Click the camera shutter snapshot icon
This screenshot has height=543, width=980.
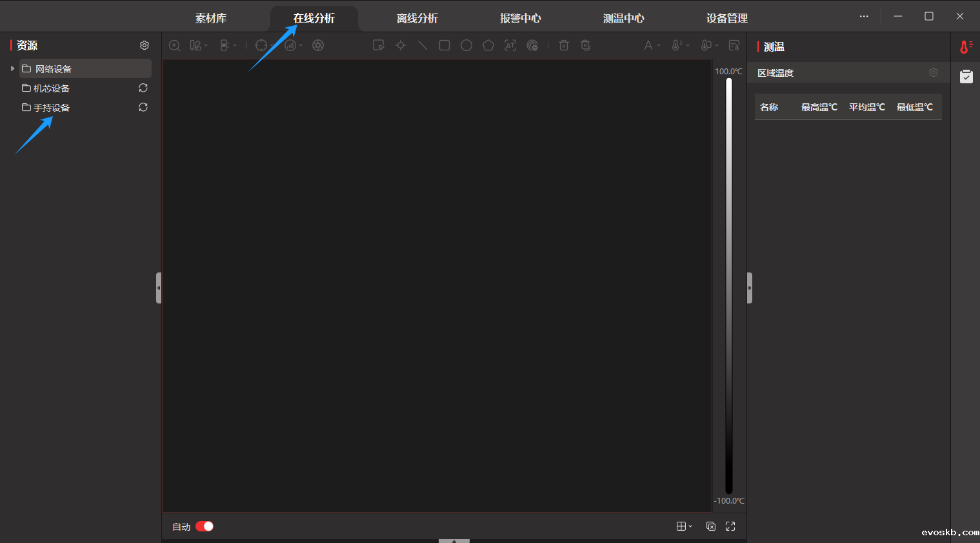pyautogui.click(x=318, y=45)
